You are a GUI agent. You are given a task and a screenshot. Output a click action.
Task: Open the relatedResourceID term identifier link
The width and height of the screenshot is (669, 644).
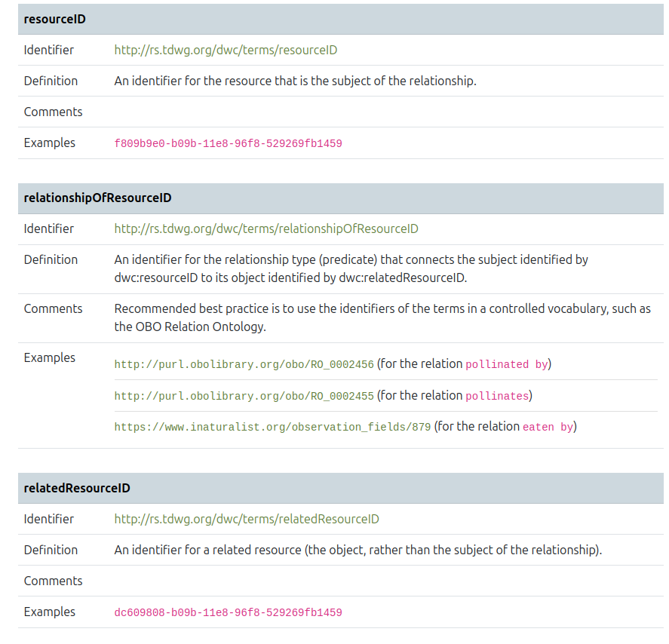247,520
